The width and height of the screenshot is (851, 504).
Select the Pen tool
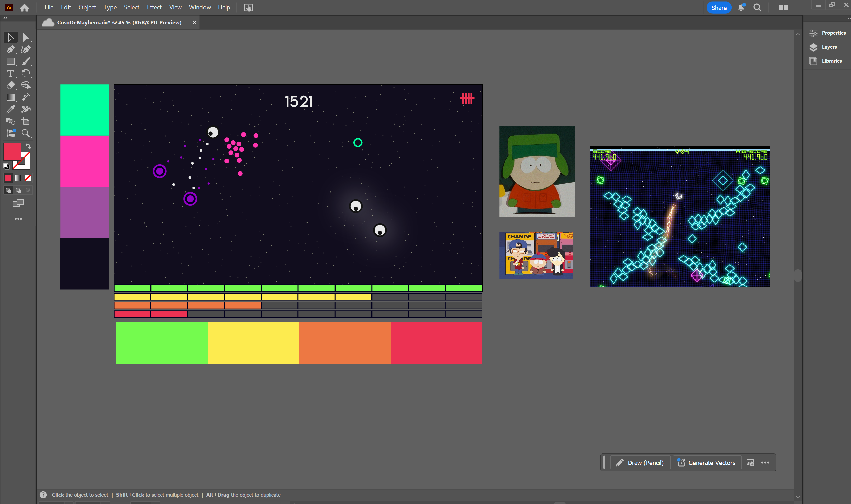pyautogui.click(x=11, y=50)
